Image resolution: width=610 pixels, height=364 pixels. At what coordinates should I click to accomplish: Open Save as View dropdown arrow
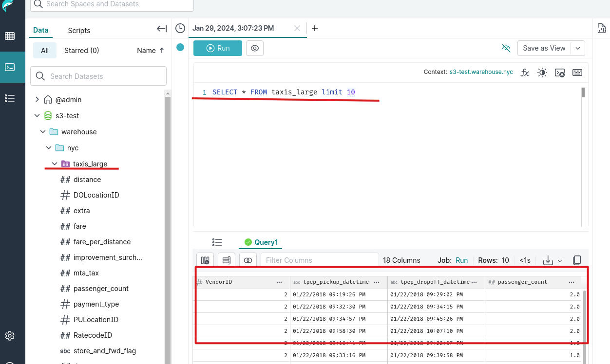tap(577, 48)
